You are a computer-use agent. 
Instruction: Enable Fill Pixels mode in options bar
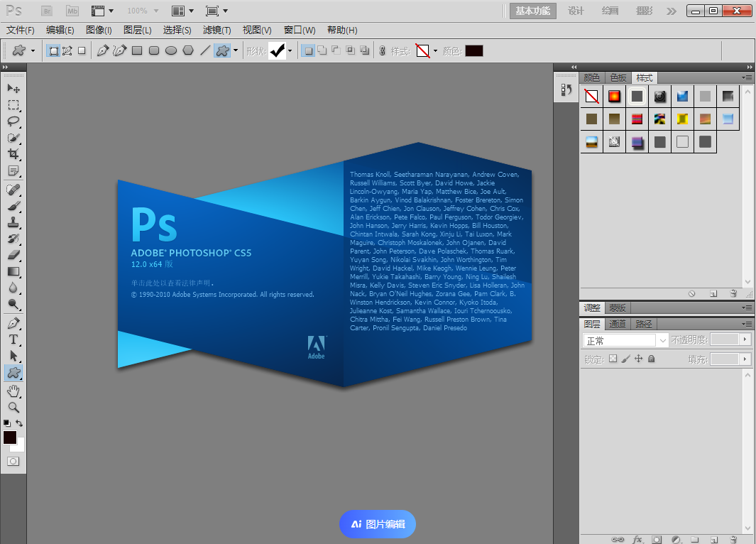(x=82, y=50)
